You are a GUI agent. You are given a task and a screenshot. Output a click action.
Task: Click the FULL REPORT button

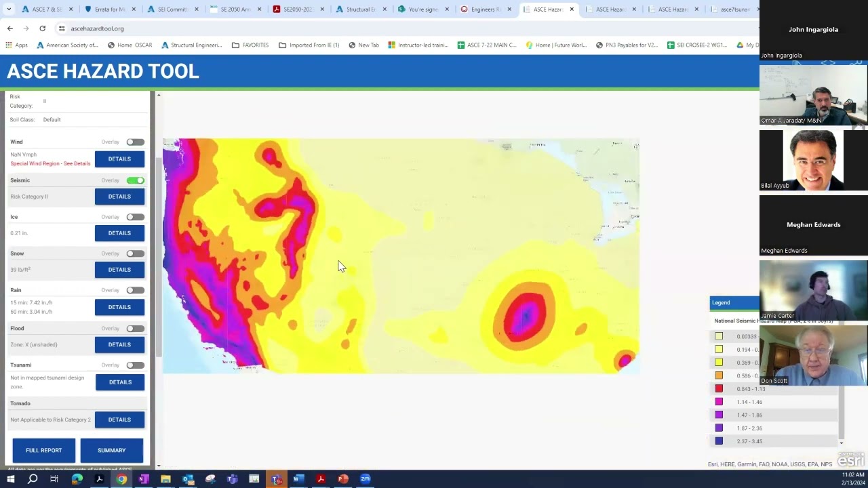coord(44,451)
